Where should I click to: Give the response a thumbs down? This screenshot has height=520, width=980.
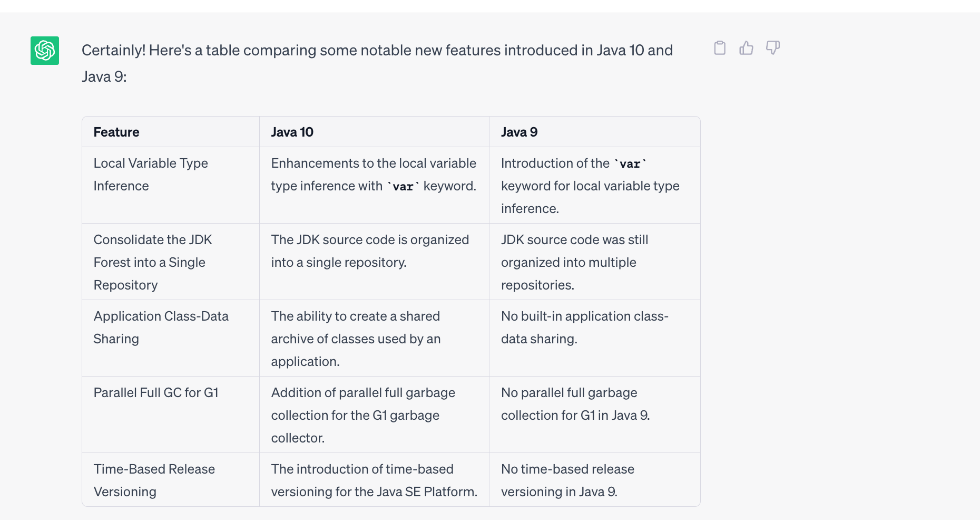click(773, 48)
